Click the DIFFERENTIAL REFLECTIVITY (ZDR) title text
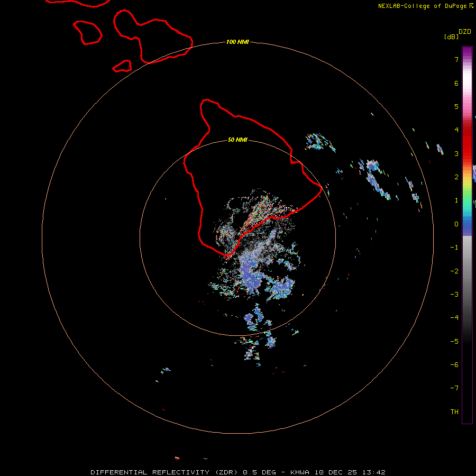476x476 pixels. tap(164, 472)
